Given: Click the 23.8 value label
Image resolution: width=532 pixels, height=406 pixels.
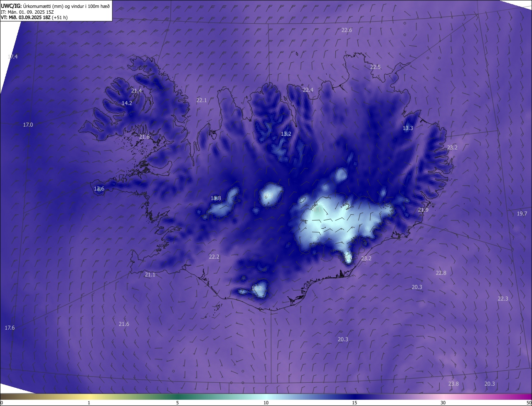Looking at the screenshot, I should click(x=453, y=384).
